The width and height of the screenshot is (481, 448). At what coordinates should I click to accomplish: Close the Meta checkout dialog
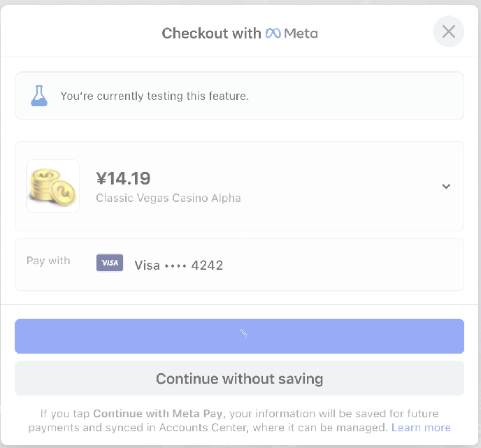(x=448, y=31)
